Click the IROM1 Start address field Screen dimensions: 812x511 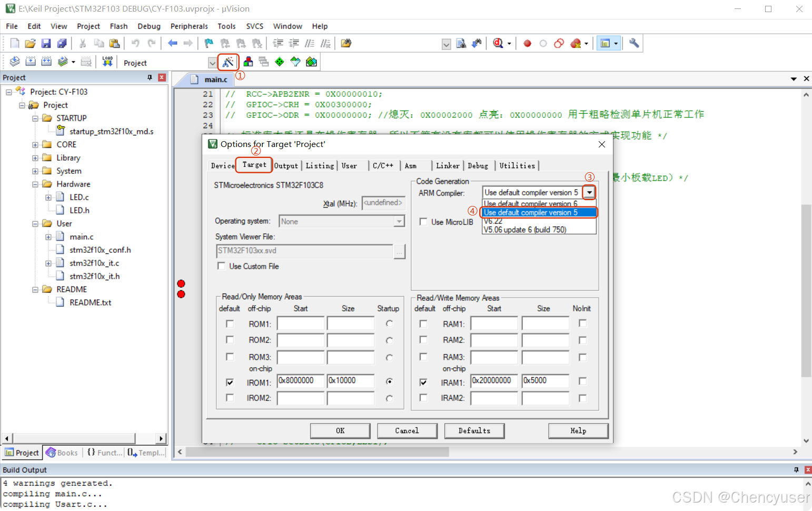pos(301,381)
